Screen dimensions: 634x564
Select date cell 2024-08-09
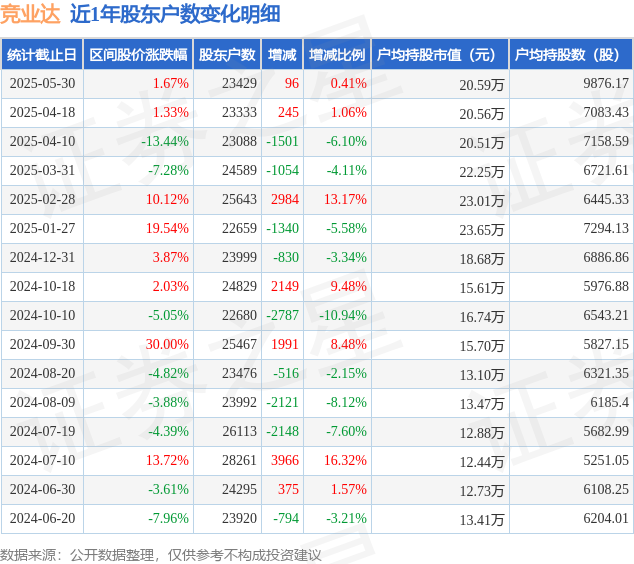[42, 402]
